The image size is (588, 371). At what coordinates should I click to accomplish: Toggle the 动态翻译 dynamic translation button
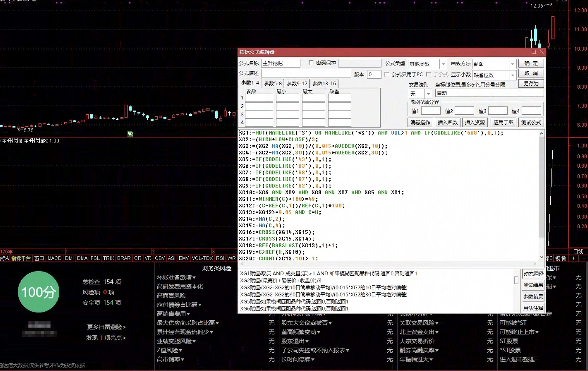coord(533,274)
